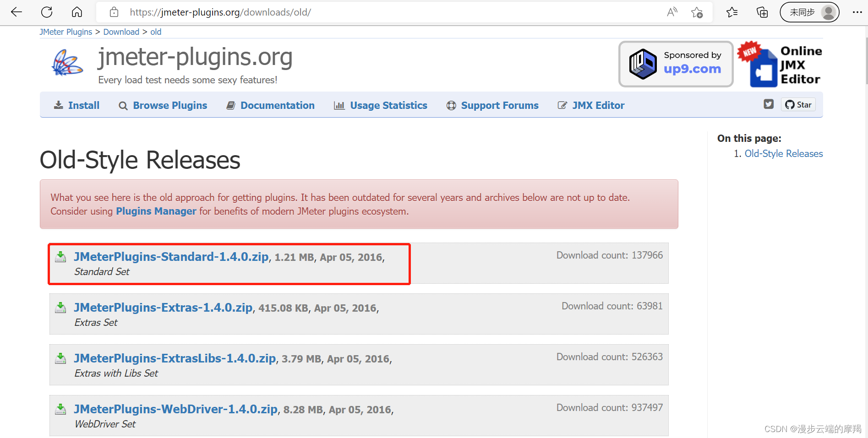Download JMeterPlugins-WebDriver-1.4.0.zip
The height and width of the screenshot is (438, 868).
tap(176, 409)
